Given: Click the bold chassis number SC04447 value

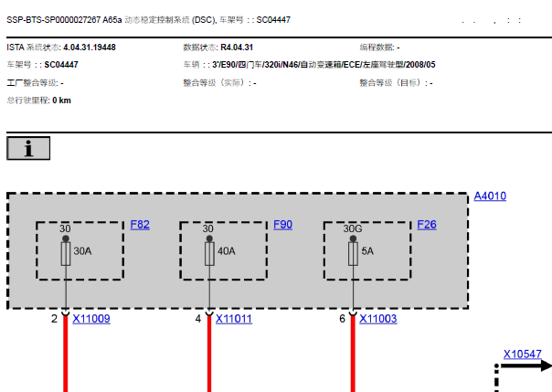Looking at the screenshot, I should point(61,65).
